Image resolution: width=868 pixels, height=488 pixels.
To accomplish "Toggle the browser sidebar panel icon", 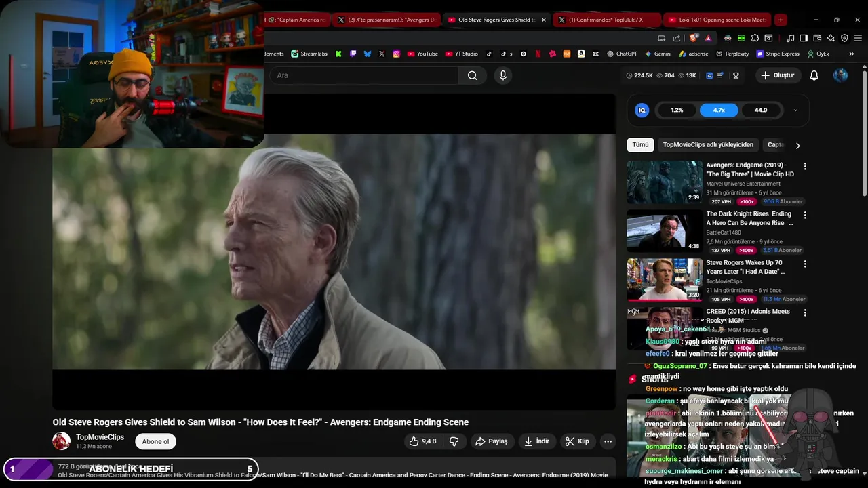I will click(x=804, y=38).
